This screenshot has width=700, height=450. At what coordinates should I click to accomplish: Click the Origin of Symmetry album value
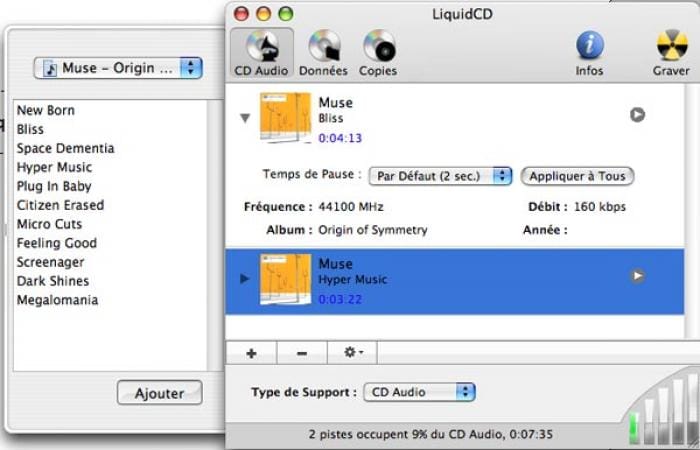pos(373,230)
